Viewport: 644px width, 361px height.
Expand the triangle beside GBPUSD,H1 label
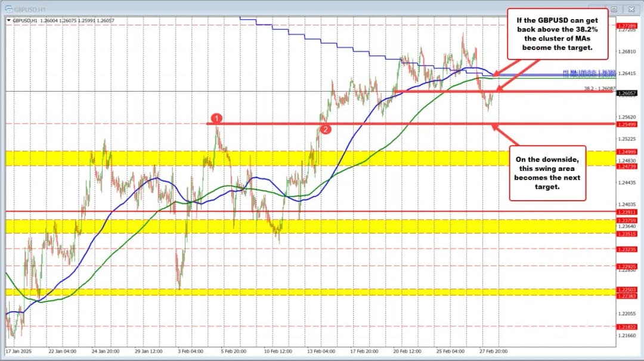(8, 20)
